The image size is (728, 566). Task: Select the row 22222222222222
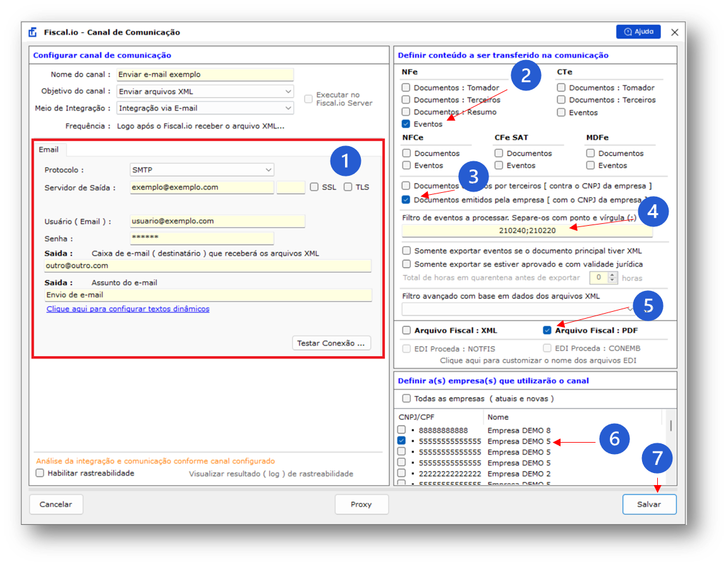tap(528, 474)
